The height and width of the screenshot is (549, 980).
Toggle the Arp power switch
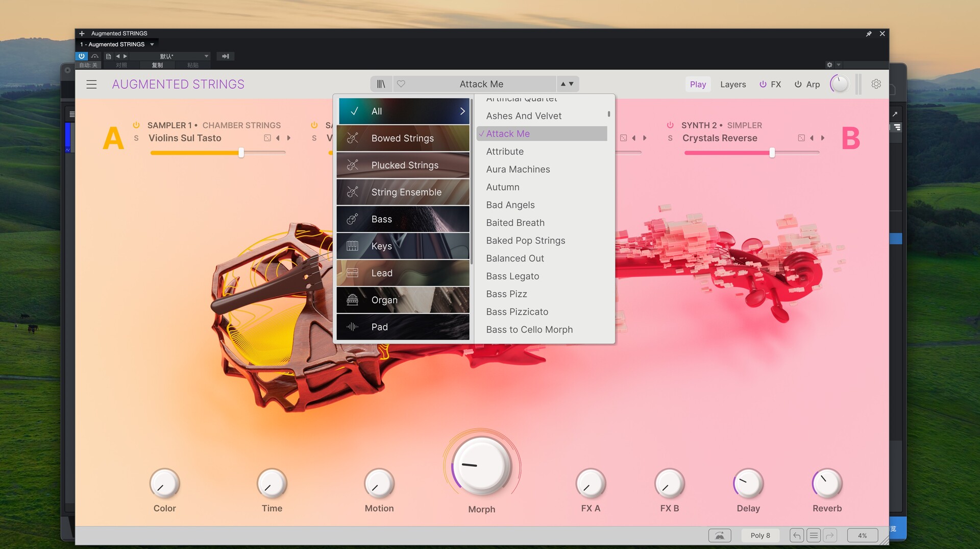798,84
